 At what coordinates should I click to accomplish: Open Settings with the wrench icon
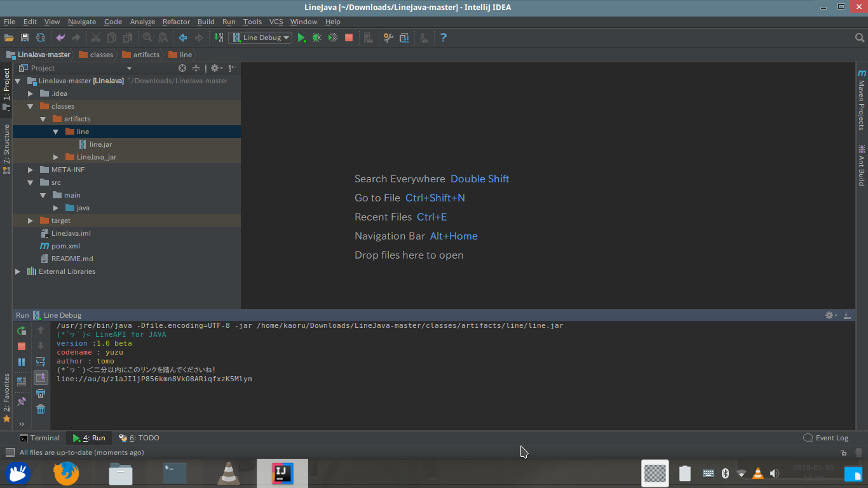click(388, 38)
